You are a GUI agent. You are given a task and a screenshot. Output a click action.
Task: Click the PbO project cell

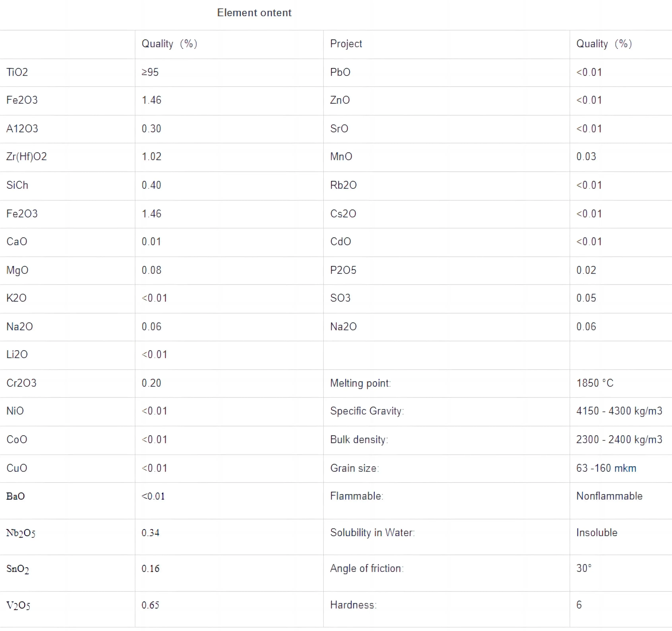pyautogui.click(x=340, y=72)
